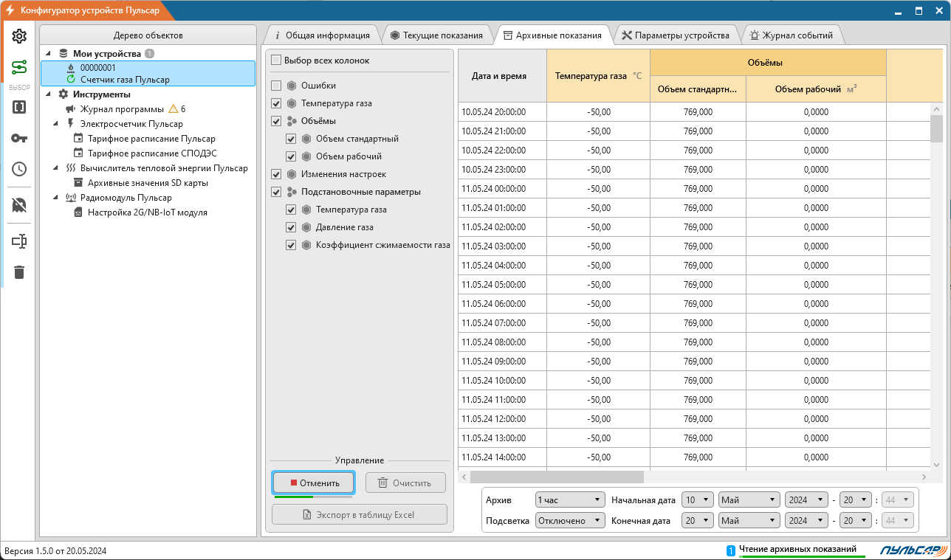This screenshot has width=951, height=560.
Task: Click the calendar icon of Тарифное расписание Пульсар
Action: [x=78, y=139]
